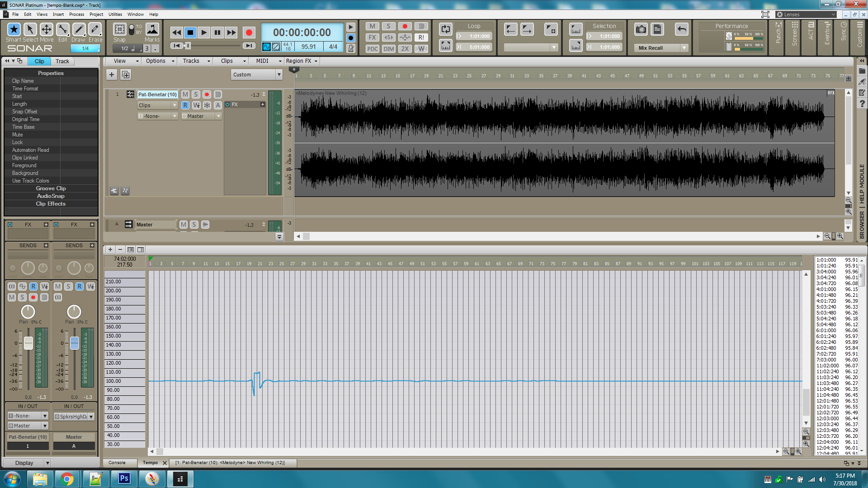Toggle the metronome icon
This screenshot has width=868, height=488.
351,48
